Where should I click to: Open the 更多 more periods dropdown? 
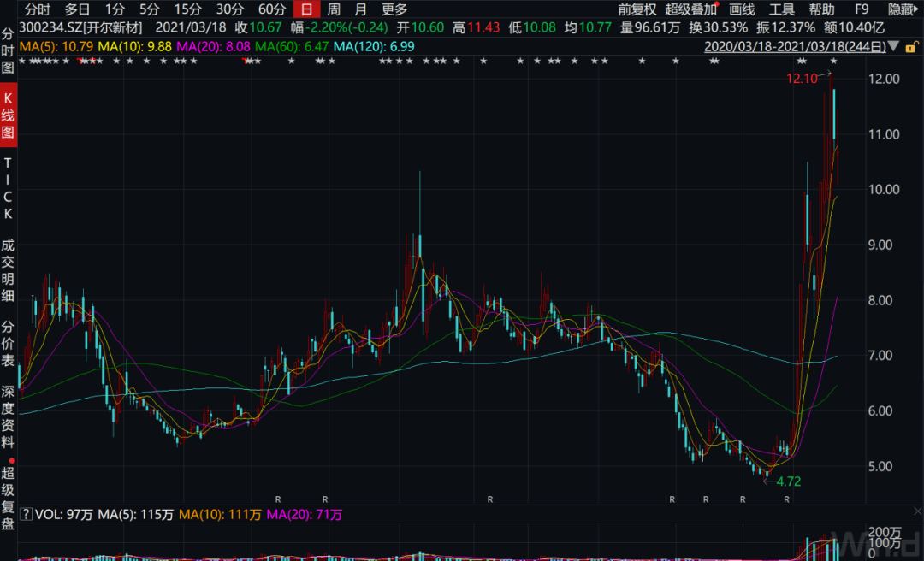(394, 9)
